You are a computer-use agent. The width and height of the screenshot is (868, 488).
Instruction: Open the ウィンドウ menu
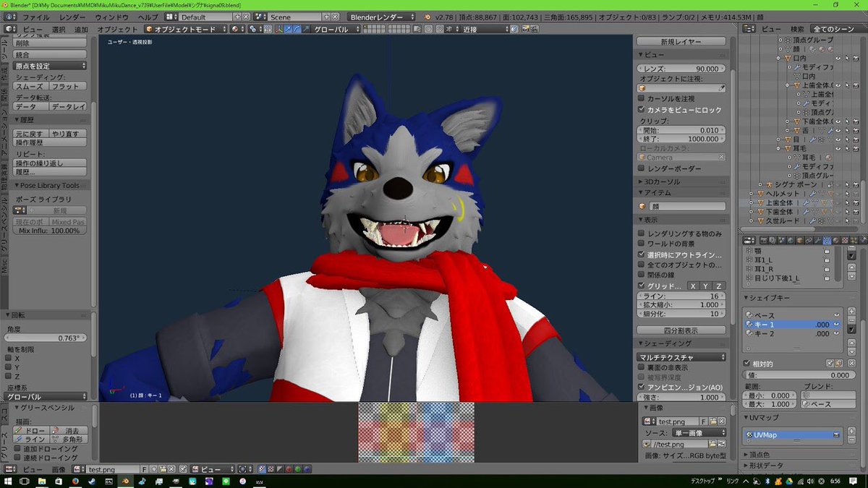coord(112,17)
